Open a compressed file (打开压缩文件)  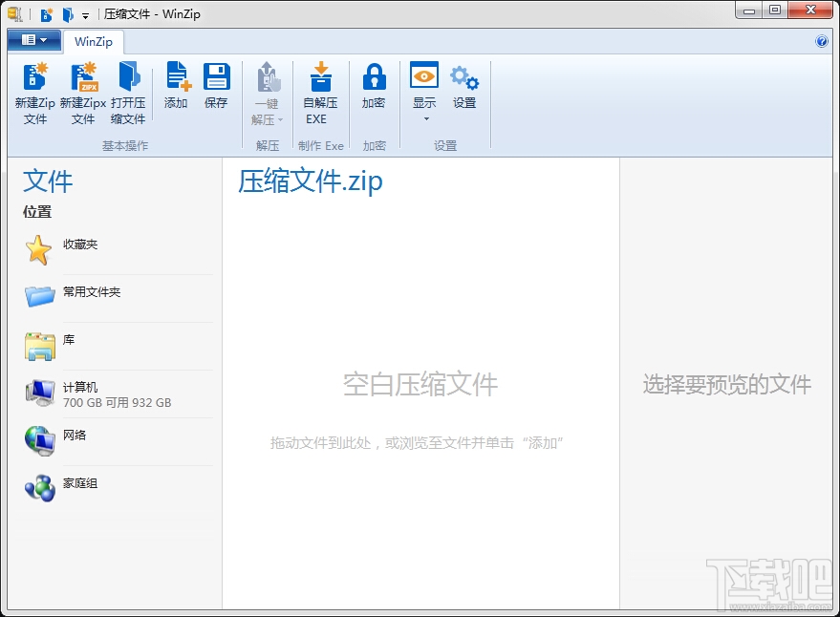[128, 94]
